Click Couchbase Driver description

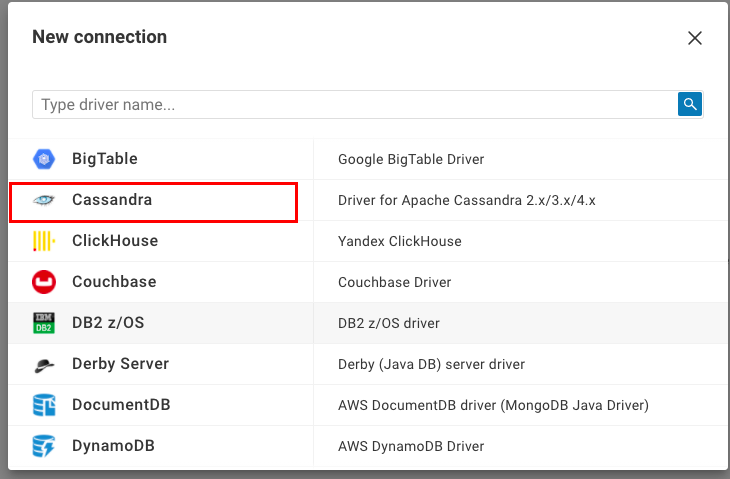(394, 282)
